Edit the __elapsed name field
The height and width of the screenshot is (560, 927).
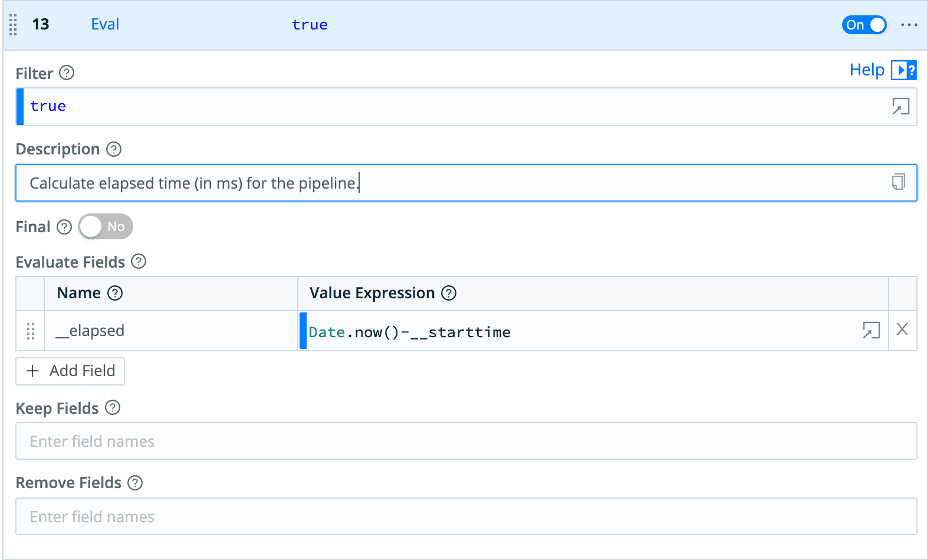(x=171, y=331)
